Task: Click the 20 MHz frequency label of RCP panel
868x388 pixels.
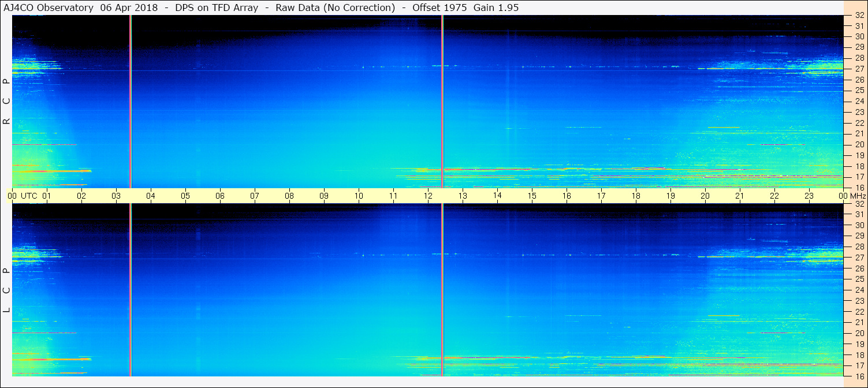Action: [859, 144]
